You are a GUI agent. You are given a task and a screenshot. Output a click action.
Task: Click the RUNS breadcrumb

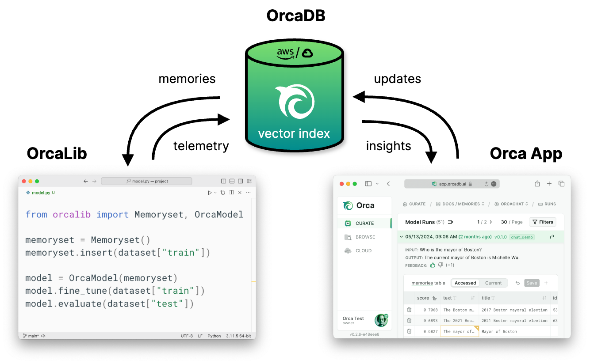coord(547,204)
